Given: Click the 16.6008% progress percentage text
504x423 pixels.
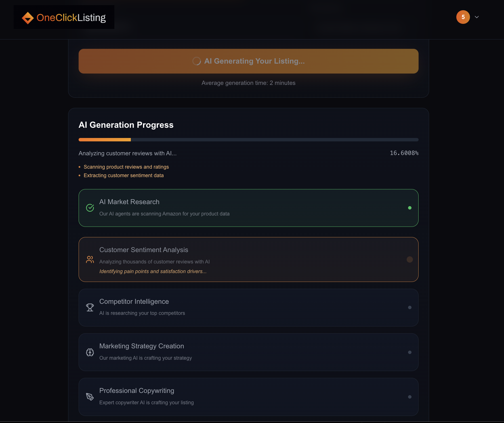Looking at the screenshot, I should pyautogui.click(x=404, y=153).
